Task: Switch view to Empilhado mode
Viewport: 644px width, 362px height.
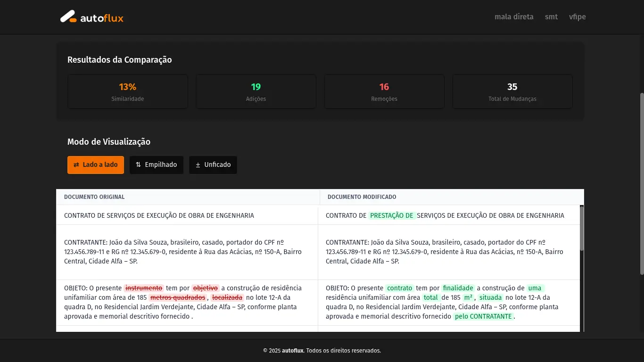Action: click(x=156, y=165)
